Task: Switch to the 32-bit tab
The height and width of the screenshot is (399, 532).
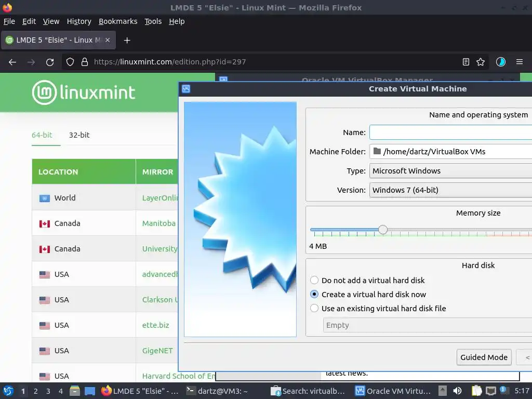Action: (79, 135)
